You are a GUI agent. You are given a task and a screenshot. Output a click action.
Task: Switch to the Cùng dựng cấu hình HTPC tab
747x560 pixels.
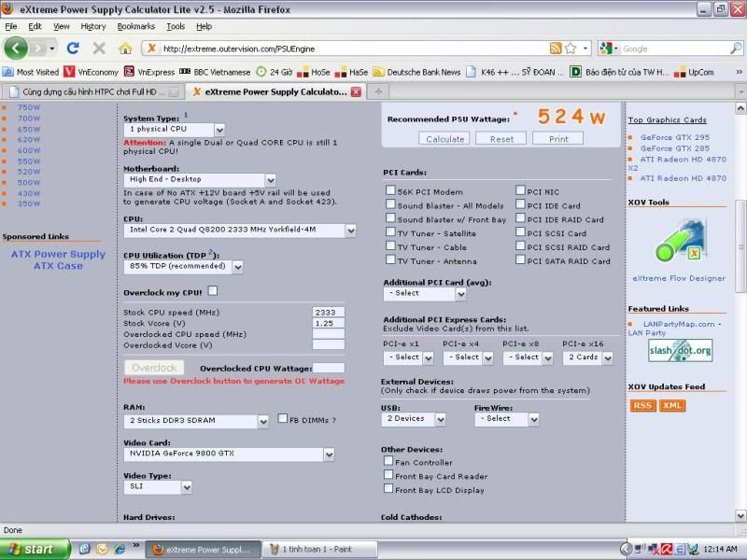pos(92,91)
